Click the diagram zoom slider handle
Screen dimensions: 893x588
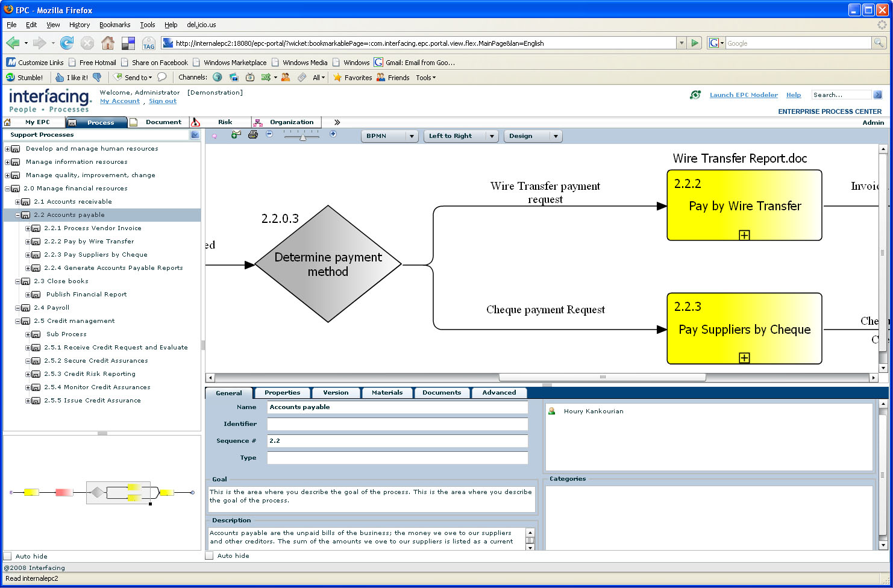tap(302, 137)
